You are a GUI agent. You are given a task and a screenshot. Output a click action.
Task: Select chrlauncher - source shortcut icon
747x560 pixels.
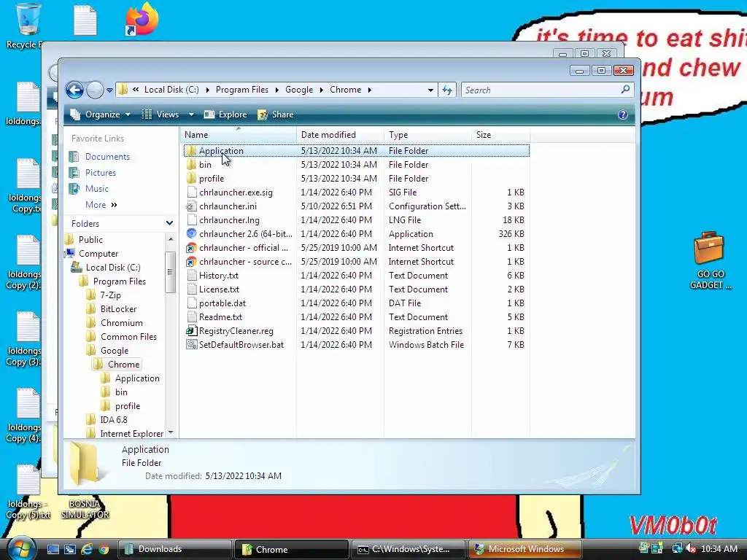point(192,262)
